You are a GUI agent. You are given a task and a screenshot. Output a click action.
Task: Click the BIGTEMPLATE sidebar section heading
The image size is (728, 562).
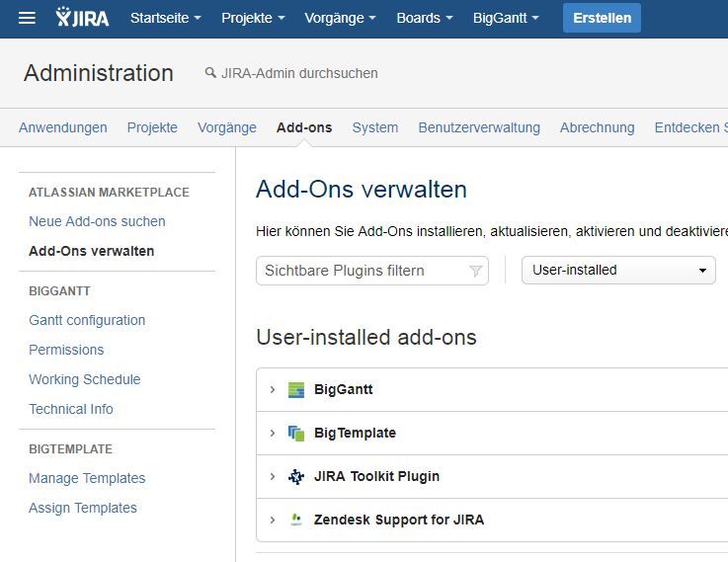(70, 449)
